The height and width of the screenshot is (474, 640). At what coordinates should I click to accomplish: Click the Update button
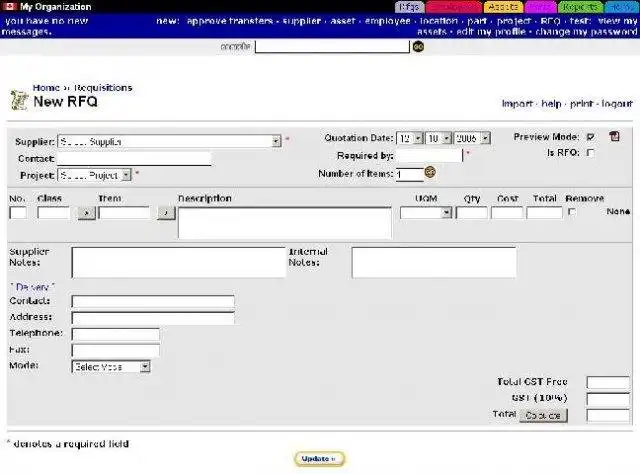319,458
